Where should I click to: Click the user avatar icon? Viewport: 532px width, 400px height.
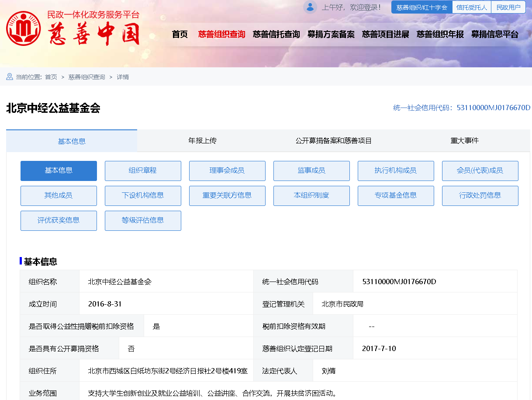coord(310,7)
